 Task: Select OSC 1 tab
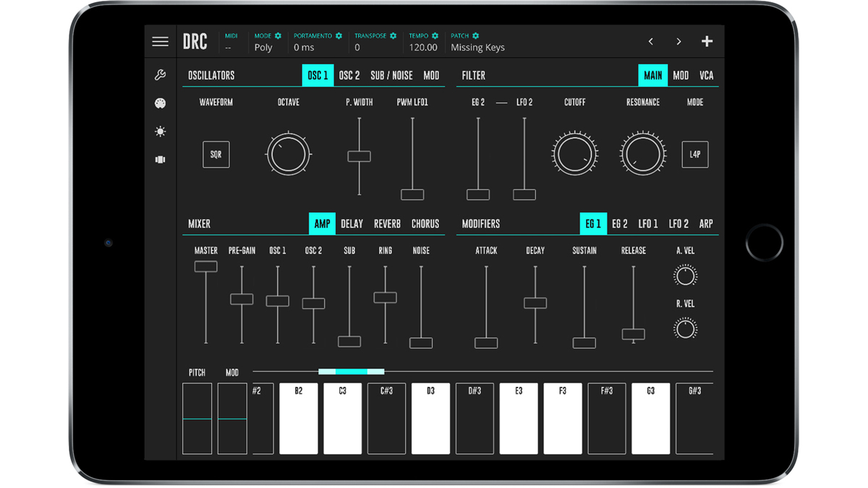click(318, 75)
